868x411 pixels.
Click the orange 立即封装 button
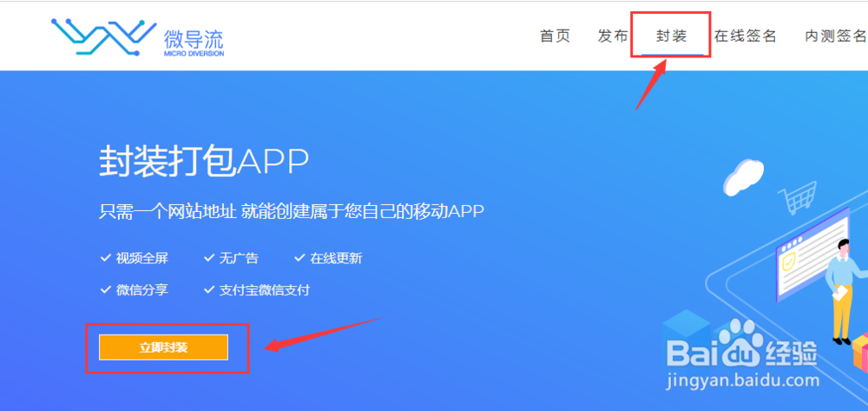click(163, 348)
